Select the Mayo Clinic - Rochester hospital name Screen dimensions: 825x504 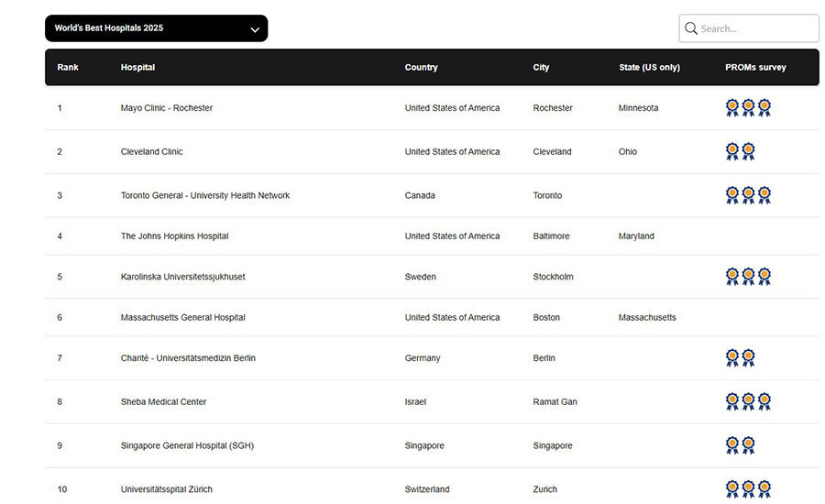pyautogui.click(x=167, y=108)
